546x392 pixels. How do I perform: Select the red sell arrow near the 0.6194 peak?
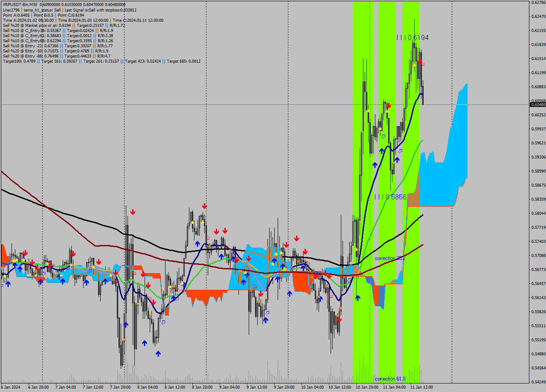(420, 61)
